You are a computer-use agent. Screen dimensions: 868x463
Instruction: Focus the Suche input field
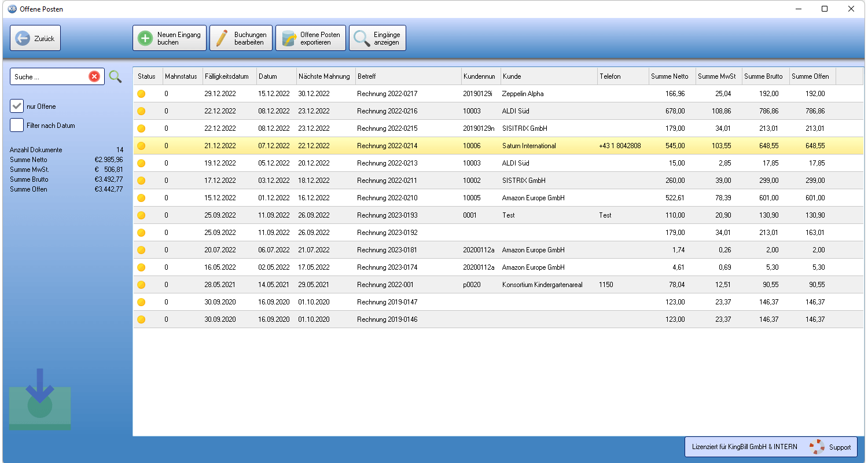50,76
